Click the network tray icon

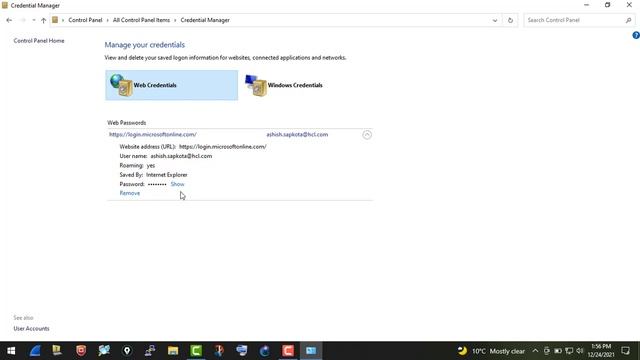click(569, 351)
